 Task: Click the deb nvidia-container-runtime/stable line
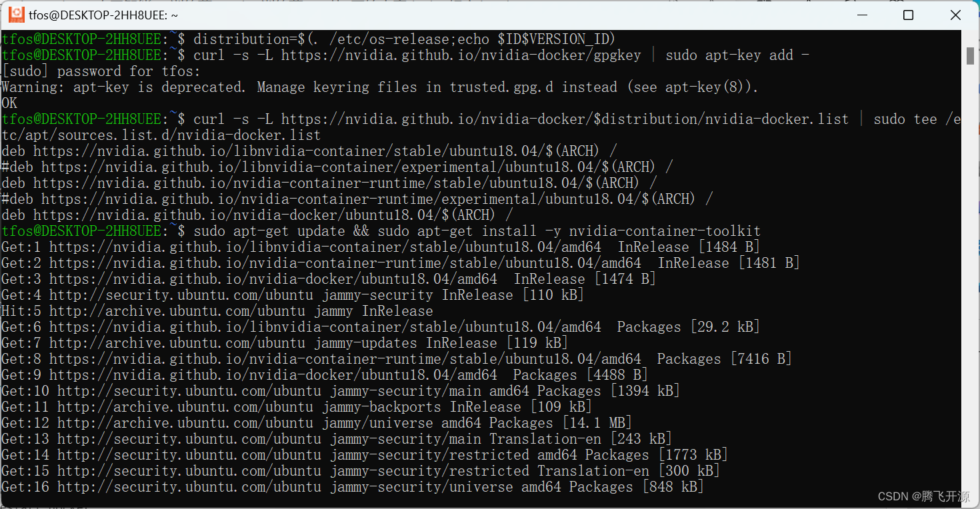pos(329,183)
